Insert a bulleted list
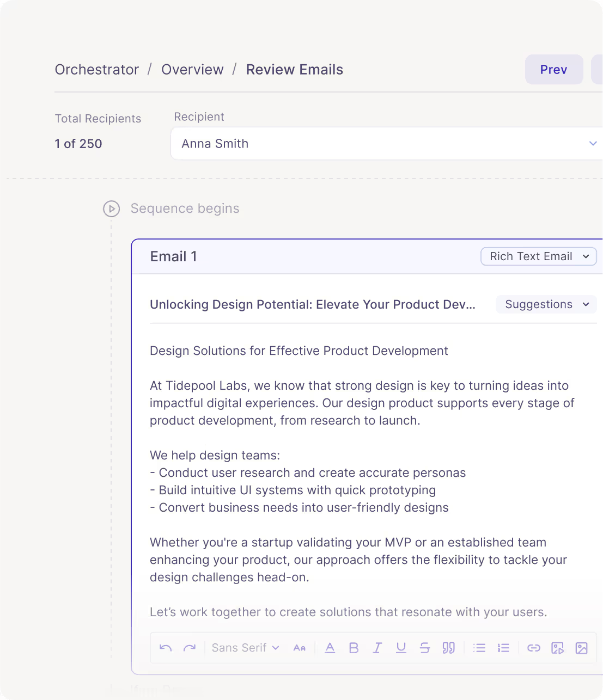Image resolution: width=603 pixels, height=700 pixels. [x=479, y=648]
